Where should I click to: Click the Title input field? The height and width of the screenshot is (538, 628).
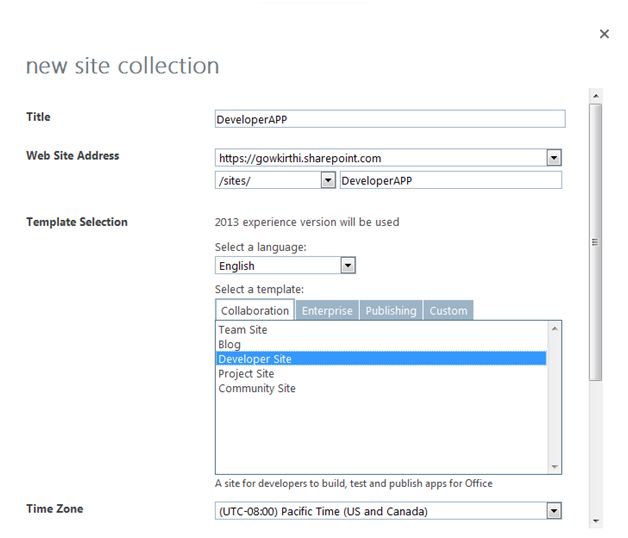click(390, 118)
